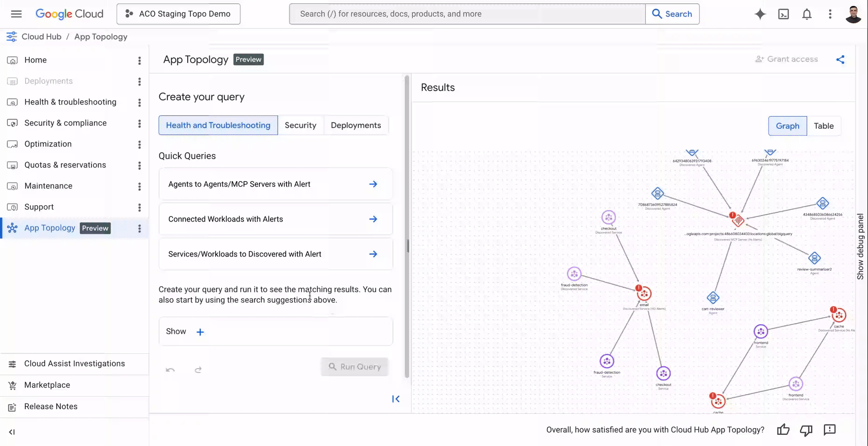
Task: Open Marketplace in the sidebar
Action: (47, 385)
